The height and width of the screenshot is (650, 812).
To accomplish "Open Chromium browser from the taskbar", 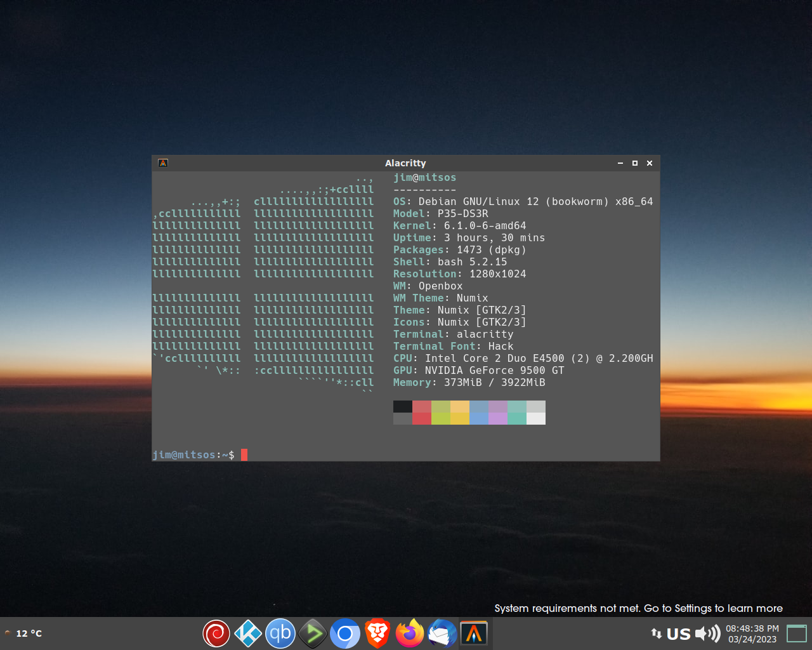I will (345, 633).
